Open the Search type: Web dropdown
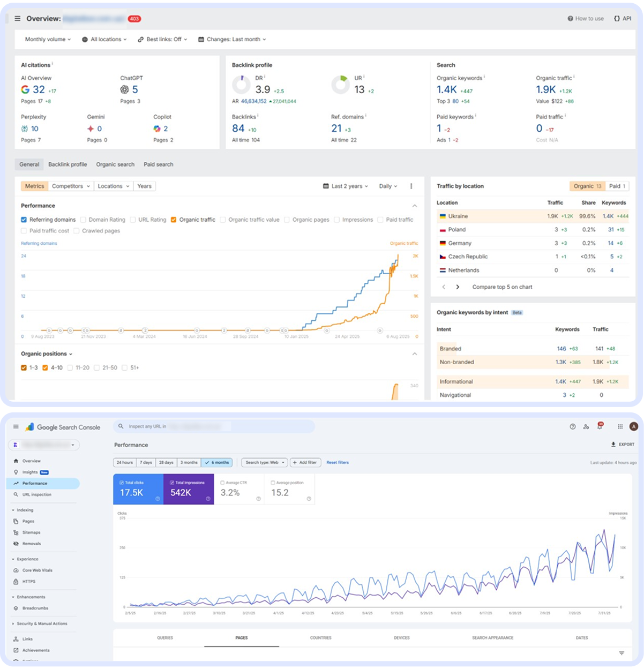Viewport: 644px width, 669px height. [264, 462]
